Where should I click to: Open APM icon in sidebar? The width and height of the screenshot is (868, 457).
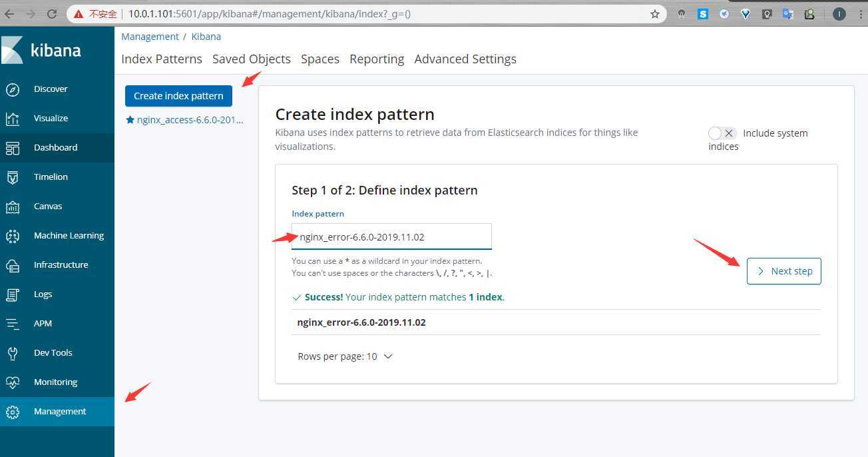(x=13, y=324)
